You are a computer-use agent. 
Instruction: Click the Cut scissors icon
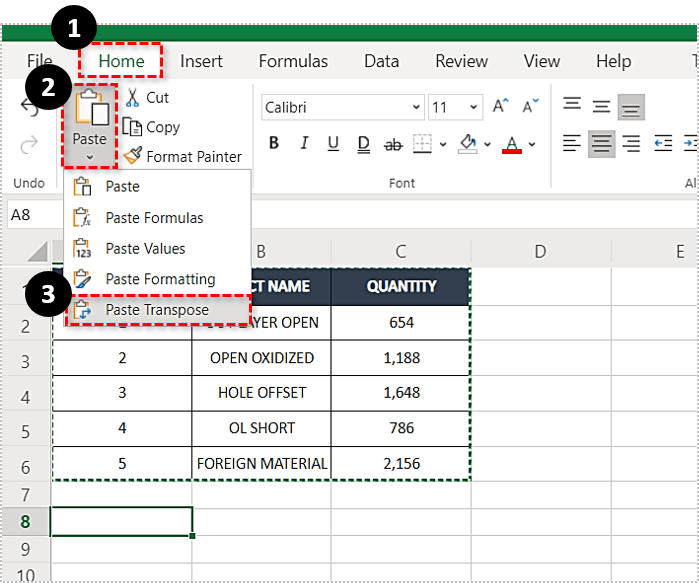click(132, 97)
